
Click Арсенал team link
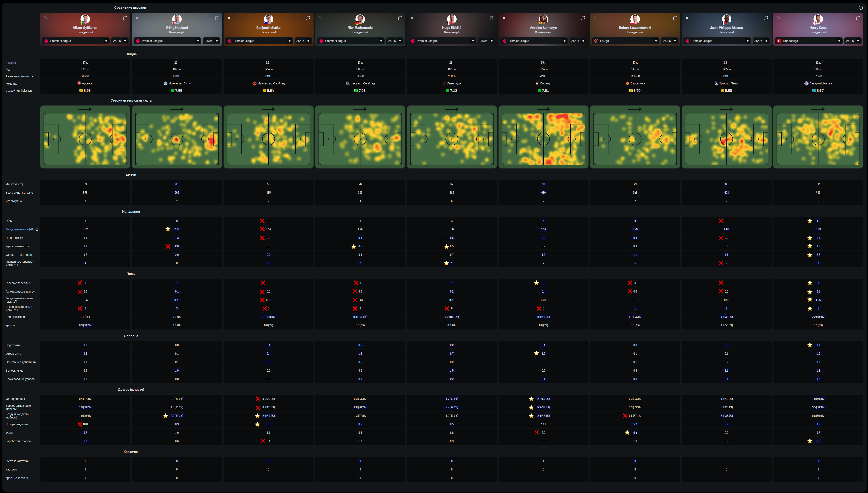87,83
